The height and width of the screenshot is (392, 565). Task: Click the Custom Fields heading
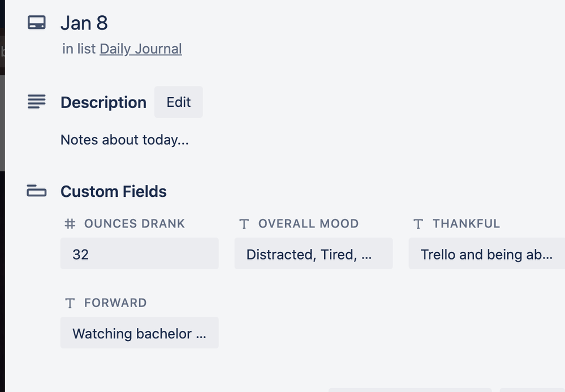114,192
